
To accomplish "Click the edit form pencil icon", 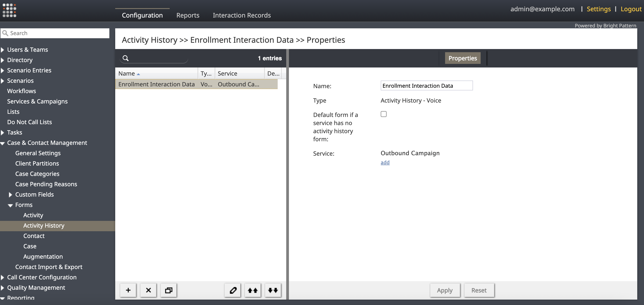I will [x=232, y=290].
